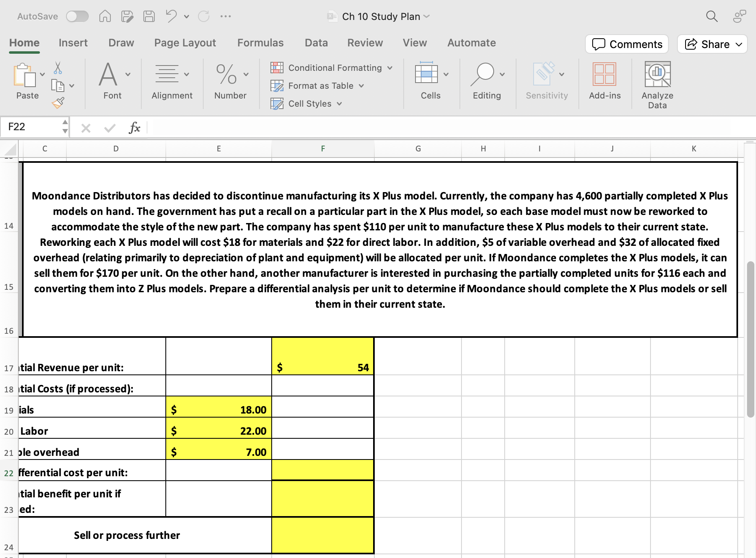Open Conditional Formatting dropdown

[x=332, y=68]
